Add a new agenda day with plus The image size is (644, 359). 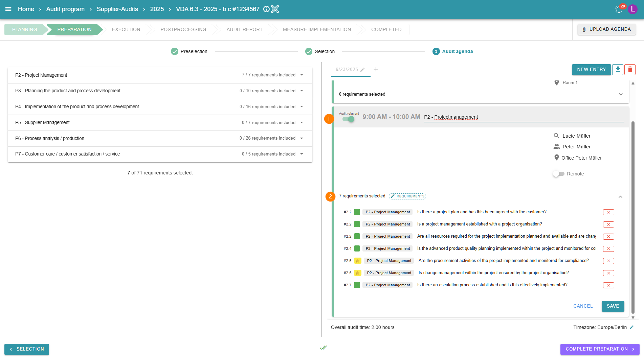(x=376, y=69)
